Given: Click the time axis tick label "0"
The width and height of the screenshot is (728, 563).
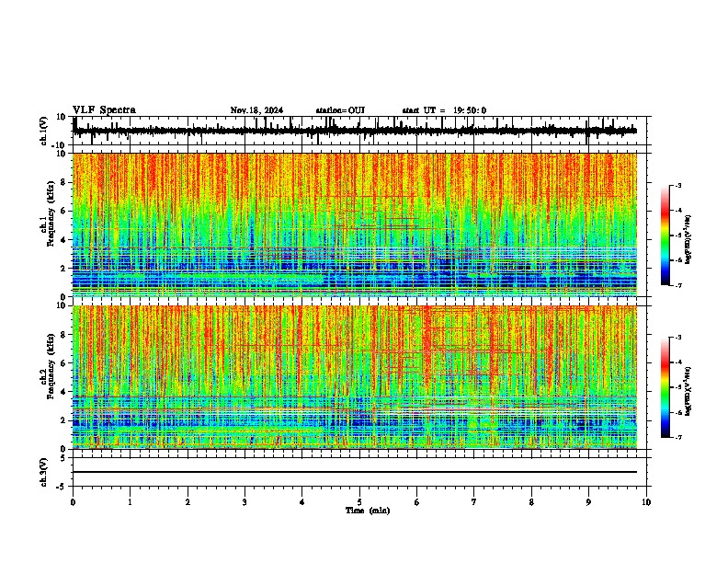Looking at the screenshot, I should tap(73, 502).
